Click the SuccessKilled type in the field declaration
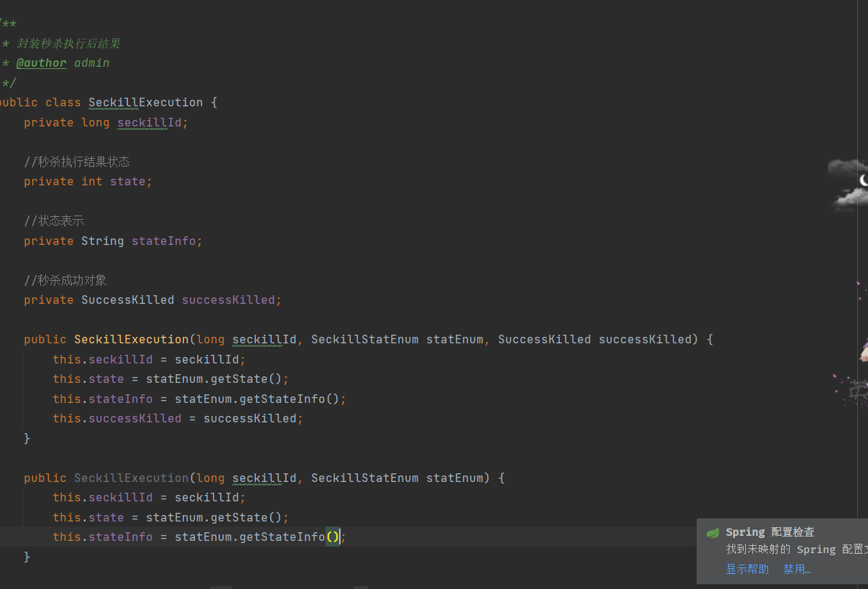The height and width of the screenshot is (589, 868). point(128,300)
